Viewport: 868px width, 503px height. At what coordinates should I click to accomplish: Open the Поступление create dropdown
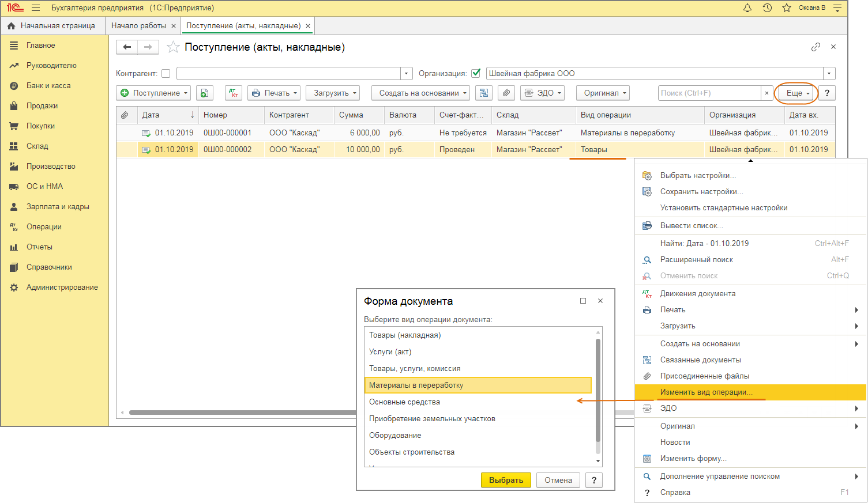pos(153,93)
